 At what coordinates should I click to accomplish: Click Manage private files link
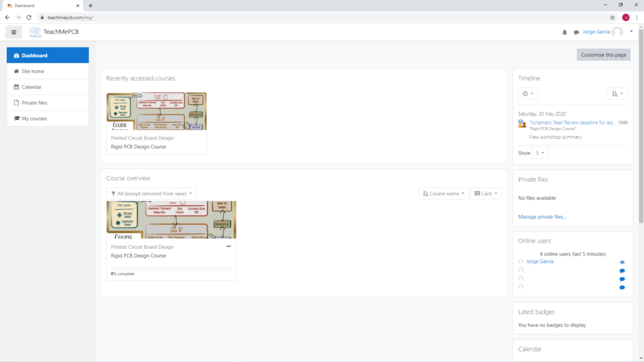[x=542, y=217]
